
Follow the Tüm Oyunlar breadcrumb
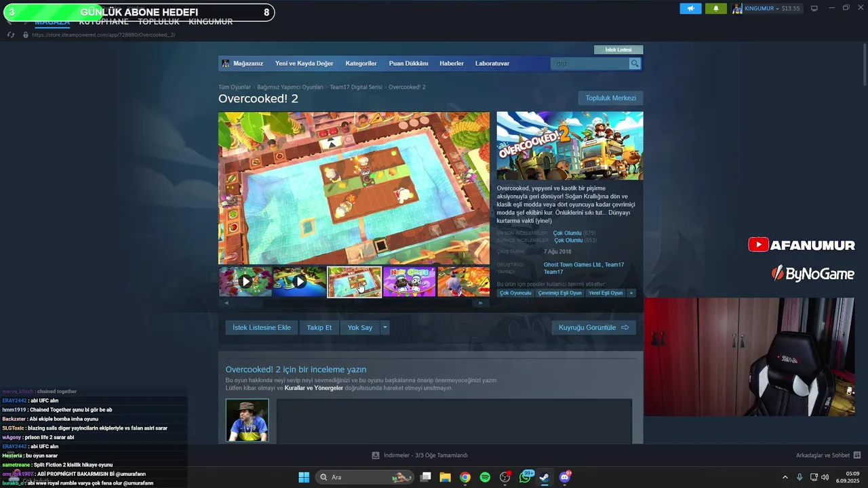point(235,87)
